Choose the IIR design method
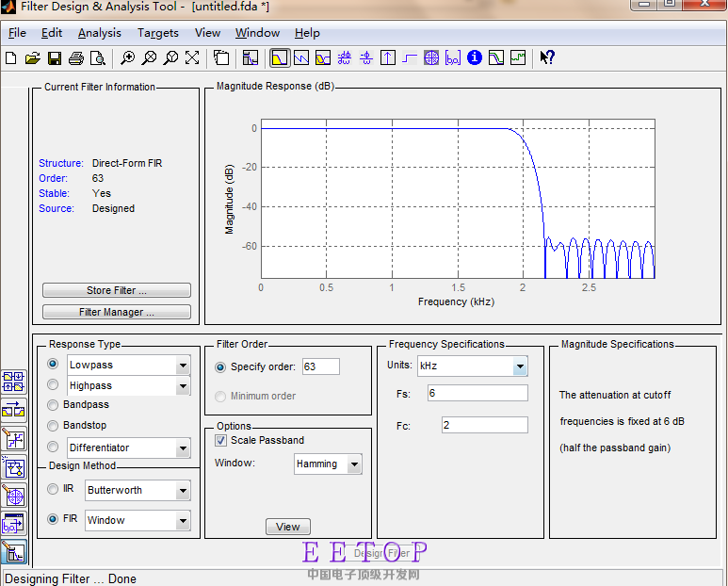 (x=53, y=490)
